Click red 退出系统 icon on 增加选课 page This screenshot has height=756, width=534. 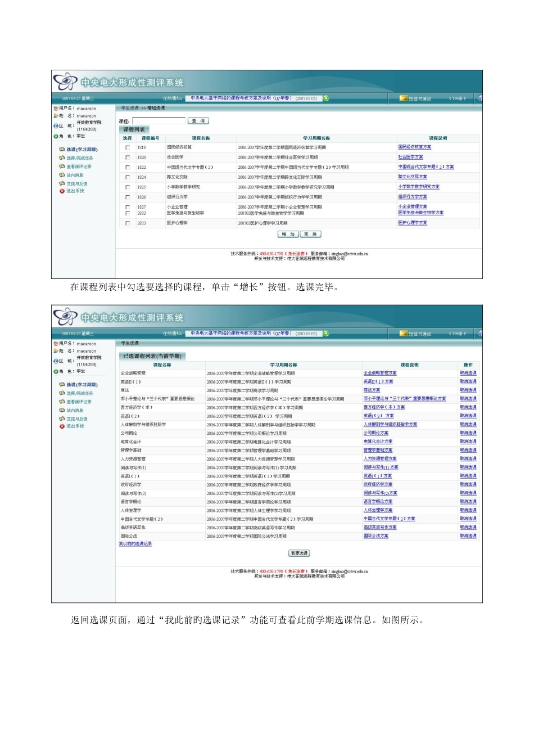click(x=62, y=191)
